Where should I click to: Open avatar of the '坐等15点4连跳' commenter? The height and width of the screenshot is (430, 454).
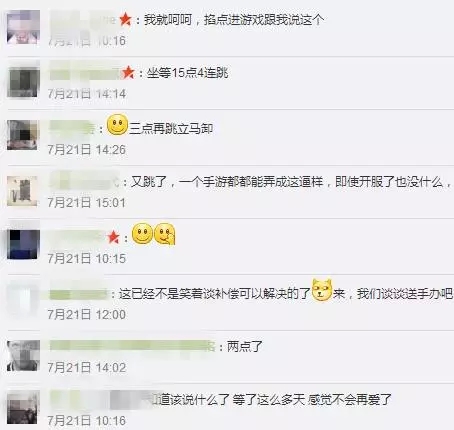23,82
